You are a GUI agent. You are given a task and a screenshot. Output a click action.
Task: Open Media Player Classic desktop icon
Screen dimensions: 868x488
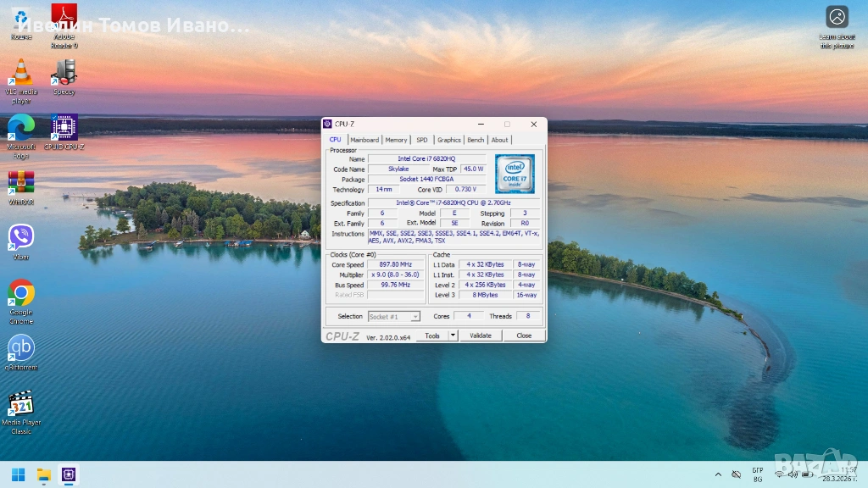tap(21, 404)
